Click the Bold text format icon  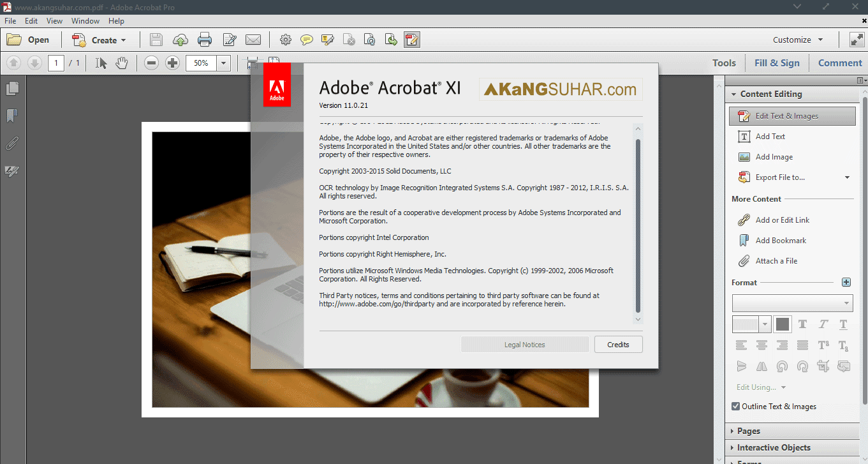pyautogui.click(x=802, y=324)
